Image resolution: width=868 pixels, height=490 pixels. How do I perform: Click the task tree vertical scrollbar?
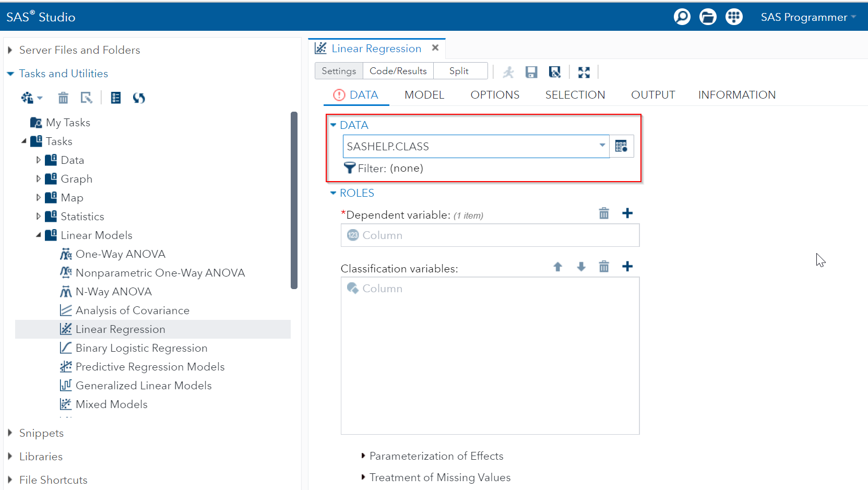(x=294, y=200)
